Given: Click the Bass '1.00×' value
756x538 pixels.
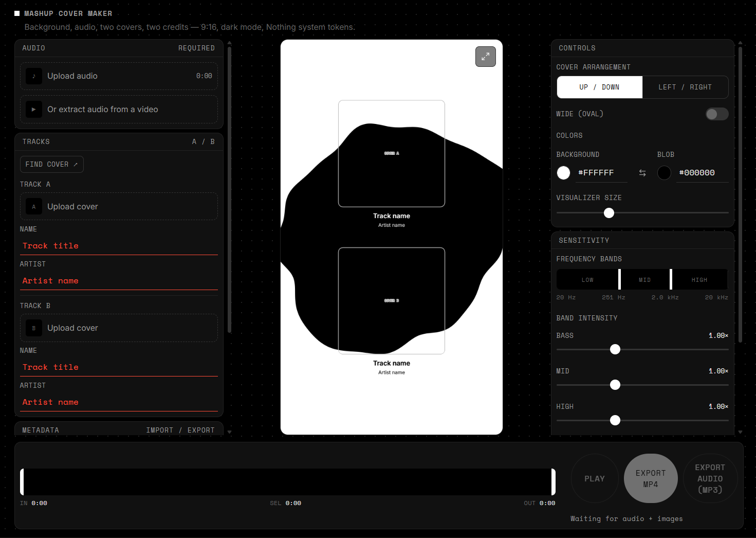Looking at the screenshot, I should [718, 336].
